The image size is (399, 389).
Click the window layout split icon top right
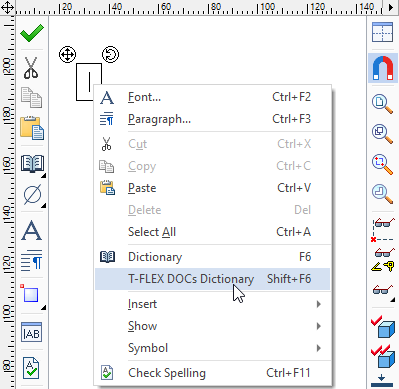[x=382, y=32]
